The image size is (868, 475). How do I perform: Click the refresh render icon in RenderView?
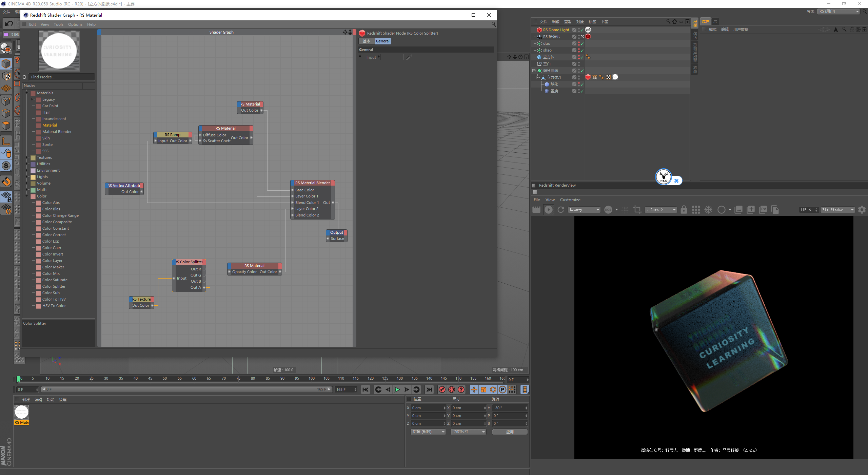(561, 210)
